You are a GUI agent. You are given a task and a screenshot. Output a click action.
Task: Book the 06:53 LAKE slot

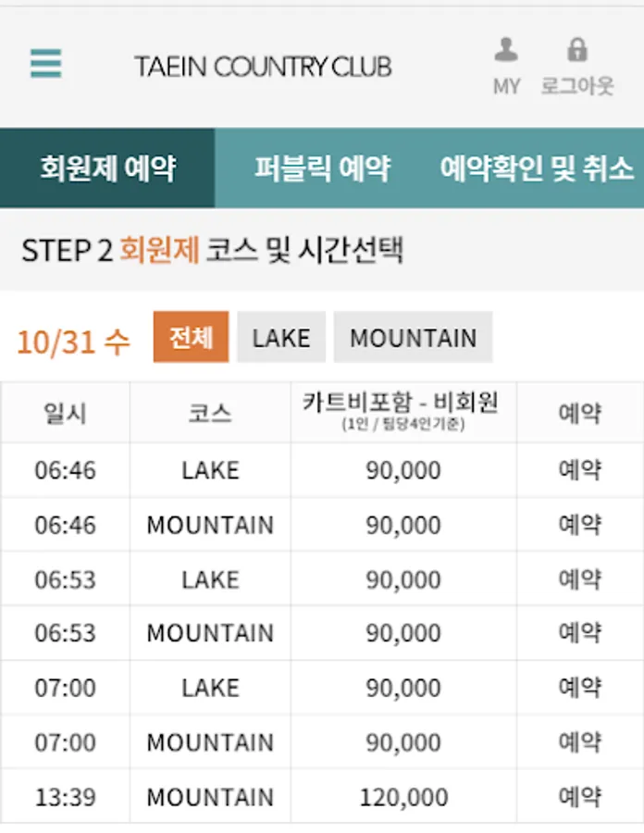tap(580, 579)
